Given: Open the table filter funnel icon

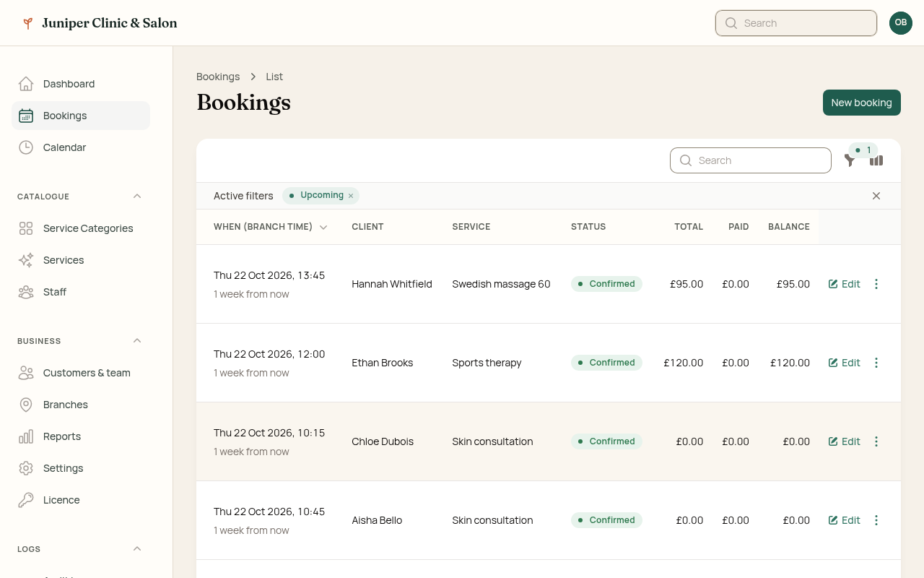Looking at the screenshot, I should [x=850, y=160].
